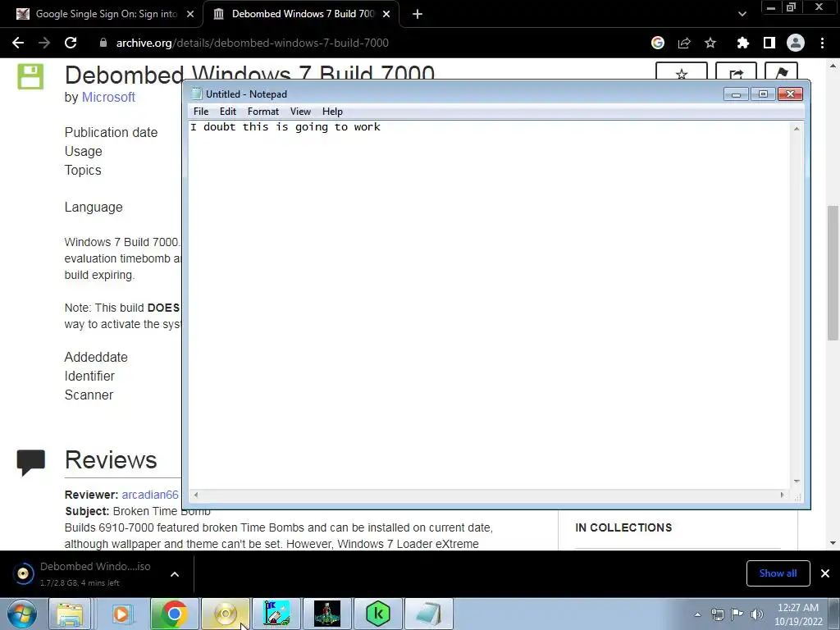840x630 pixels.
Task: Minimize the Notepad window
Action: (736, 94)
